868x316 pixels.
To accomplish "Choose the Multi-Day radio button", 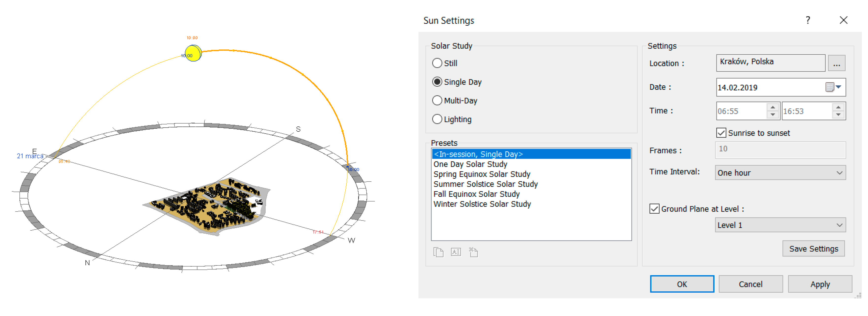I will [437, 100].
